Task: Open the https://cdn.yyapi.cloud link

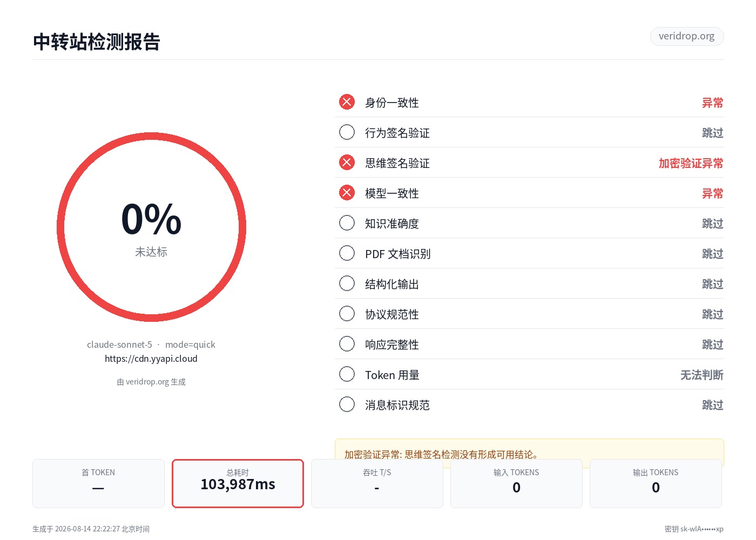Action: tap(151, 359)
